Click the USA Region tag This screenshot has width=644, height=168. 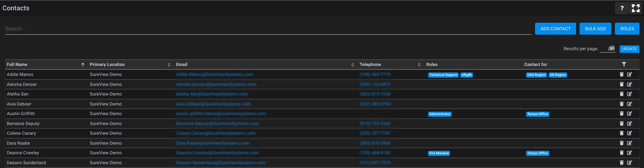coord(536,75)
